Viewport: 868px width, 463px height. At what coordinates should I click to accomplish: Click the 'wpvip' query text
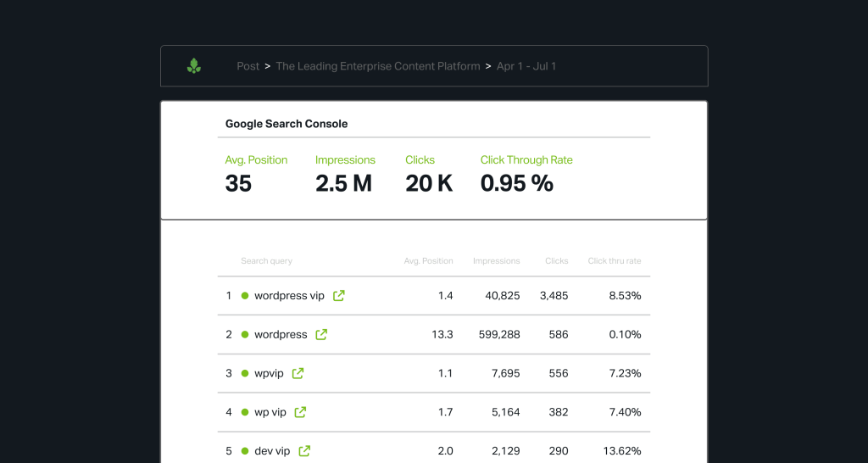269,373
